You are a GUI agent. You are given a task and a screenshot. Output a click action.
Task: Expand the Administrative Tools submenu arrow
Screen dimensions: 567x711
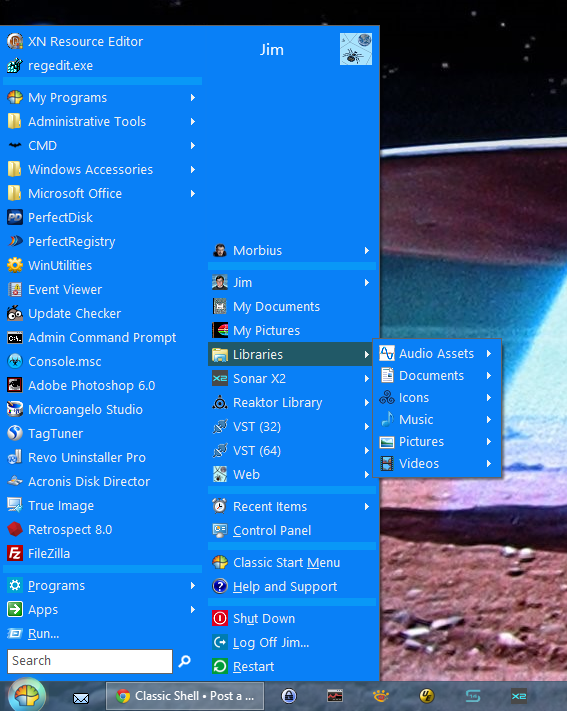(x=193, y=122)
